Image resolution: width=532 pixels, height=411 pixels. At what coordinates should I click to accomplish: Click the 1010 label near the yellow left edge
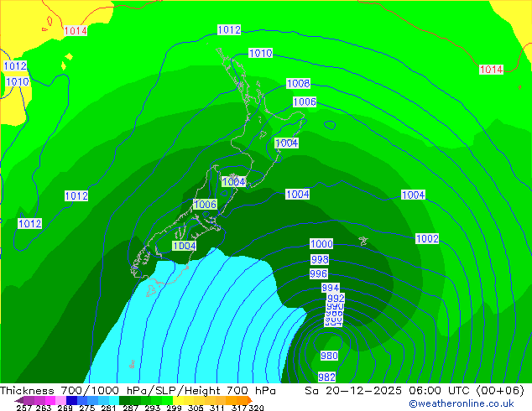[18, 81]
